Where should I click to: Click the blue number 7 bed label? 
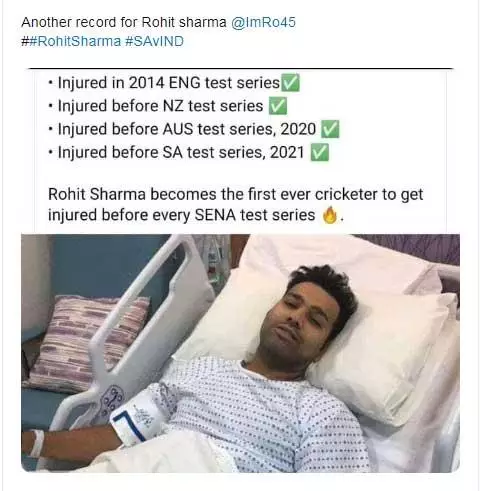click(x=131, y=426)
